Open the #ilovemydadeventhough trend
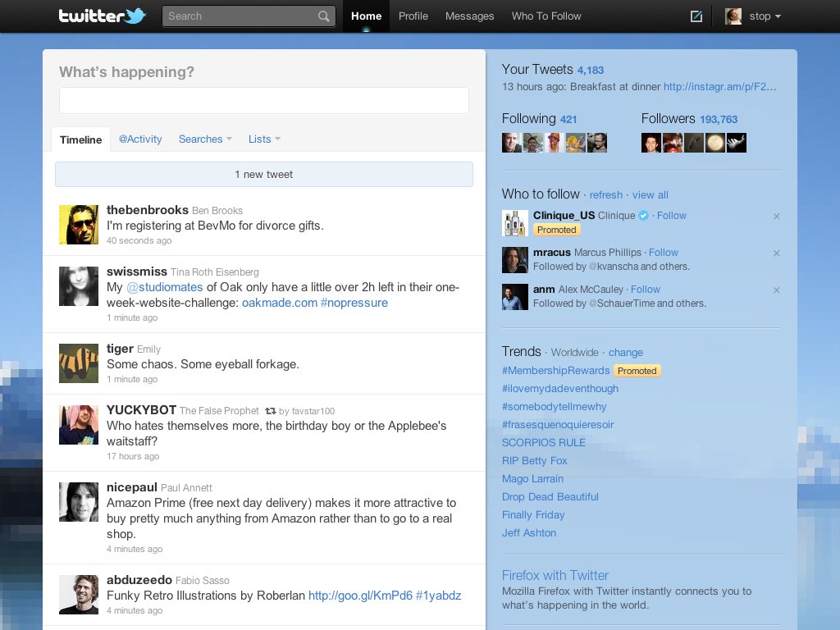840x630 pixels. click(560, 389)
